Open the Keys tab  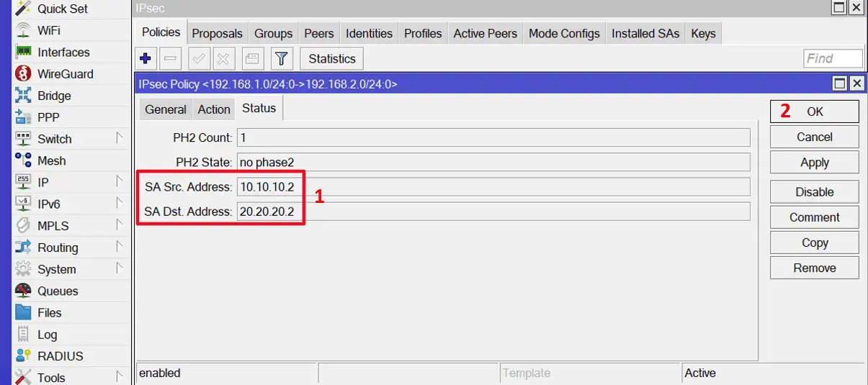coord(703,33)
